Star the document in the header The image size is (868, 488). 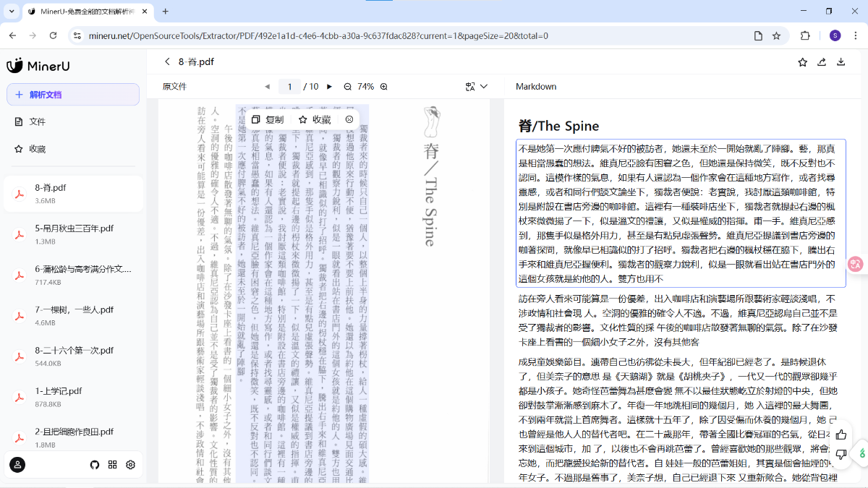[x=802, y=62]
